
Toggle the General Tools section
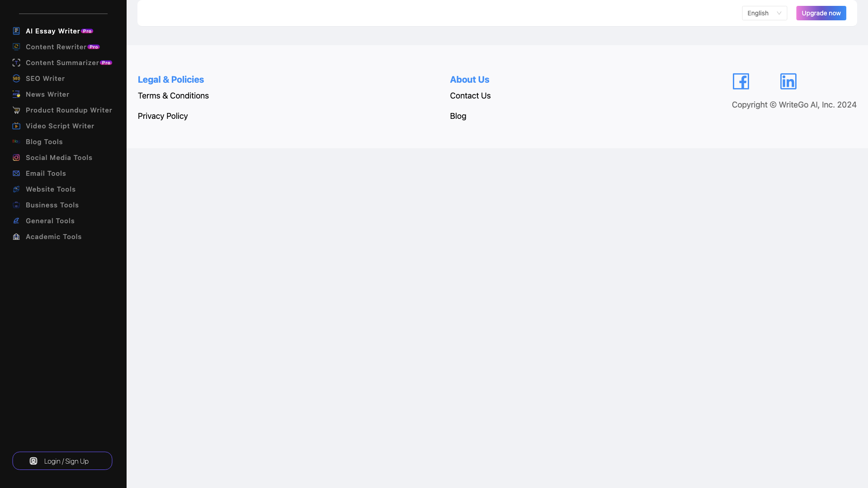[50, 221]
